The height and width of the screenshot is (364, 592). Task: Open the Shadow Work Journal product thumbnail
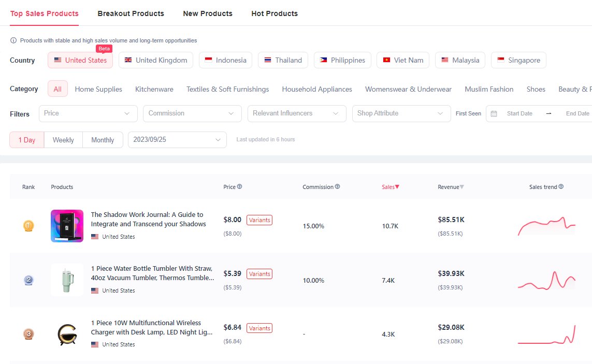(x=67, y=226)
